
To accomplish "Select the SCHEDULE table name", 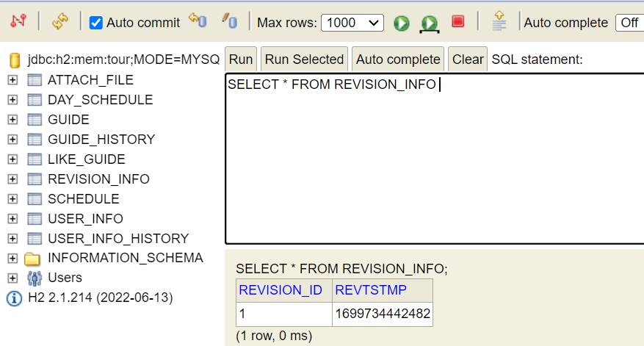I will click(84, 199).
